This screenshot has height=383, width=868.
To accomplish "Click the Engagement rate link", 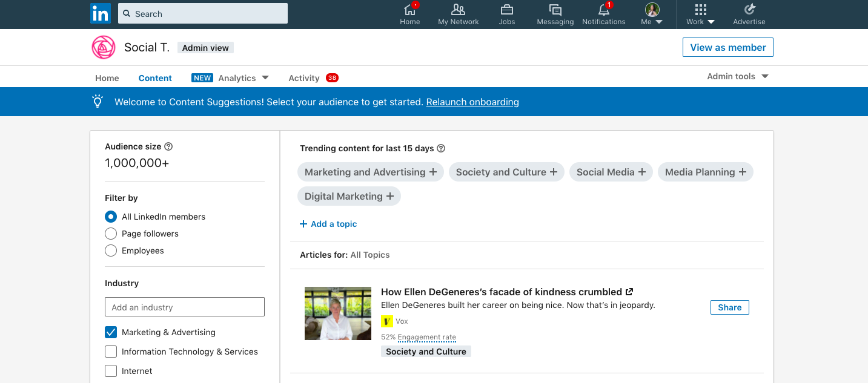I will tap(427, 337).
